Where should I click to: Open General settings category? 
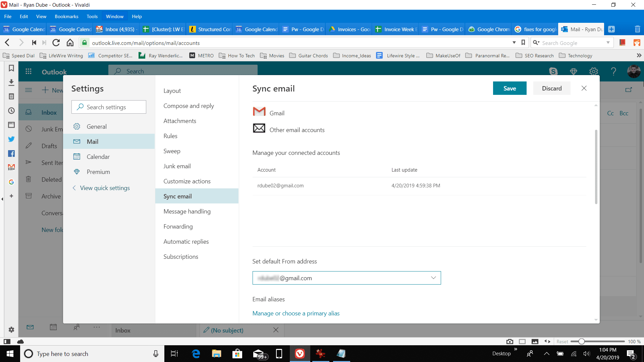(96, 126)
